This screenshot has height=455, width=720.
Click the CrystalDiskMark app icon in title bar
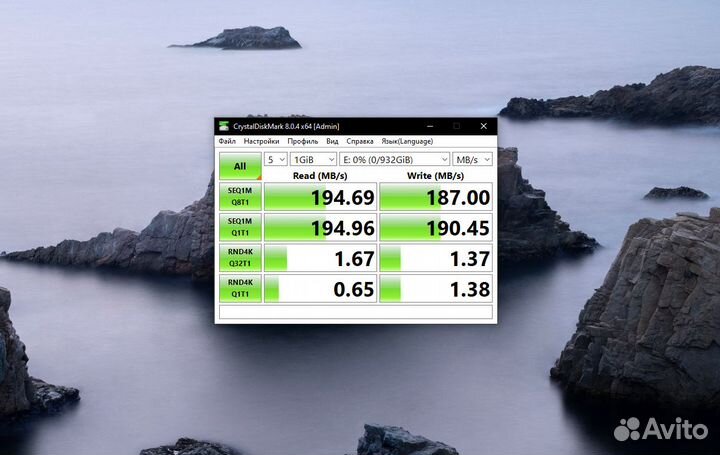pos(224,126)
